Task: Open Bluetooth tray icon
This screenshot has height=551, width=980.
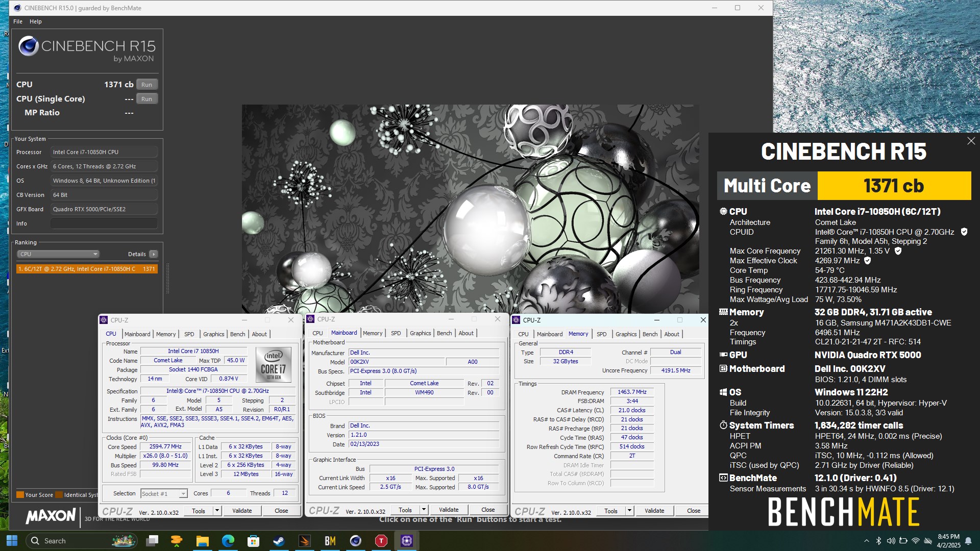Action: 878,541
